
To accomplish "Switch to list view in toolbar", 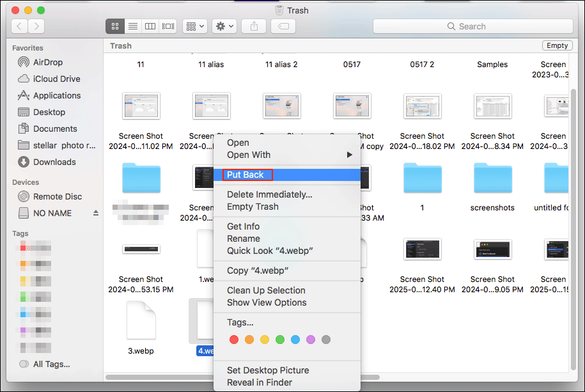I will coord(133,26).
